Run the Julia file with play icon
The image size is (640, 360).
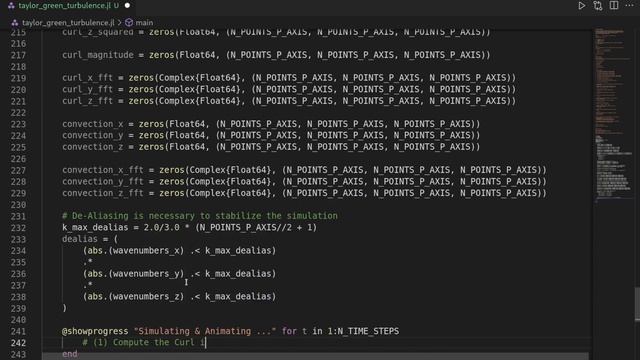[x=582, y=6]
